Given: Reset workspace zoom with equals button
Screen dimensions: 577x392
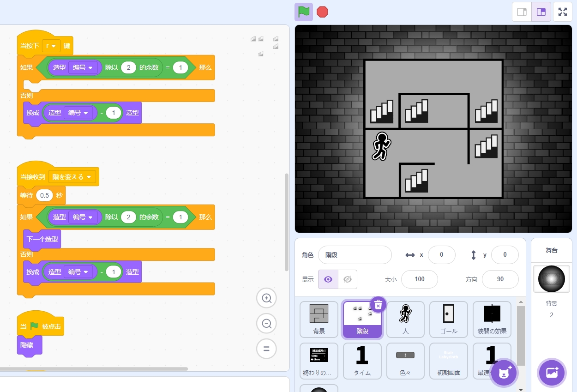Looking at the screenshot, I should 266,349.
